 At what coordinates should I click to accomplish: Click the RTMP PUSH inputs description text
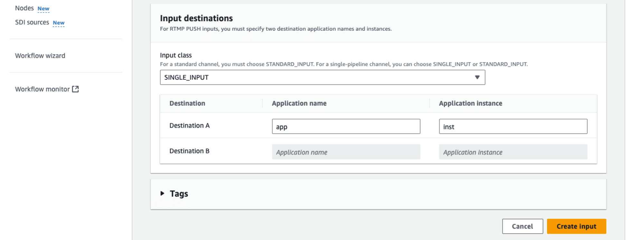click(x=276, y=29)
